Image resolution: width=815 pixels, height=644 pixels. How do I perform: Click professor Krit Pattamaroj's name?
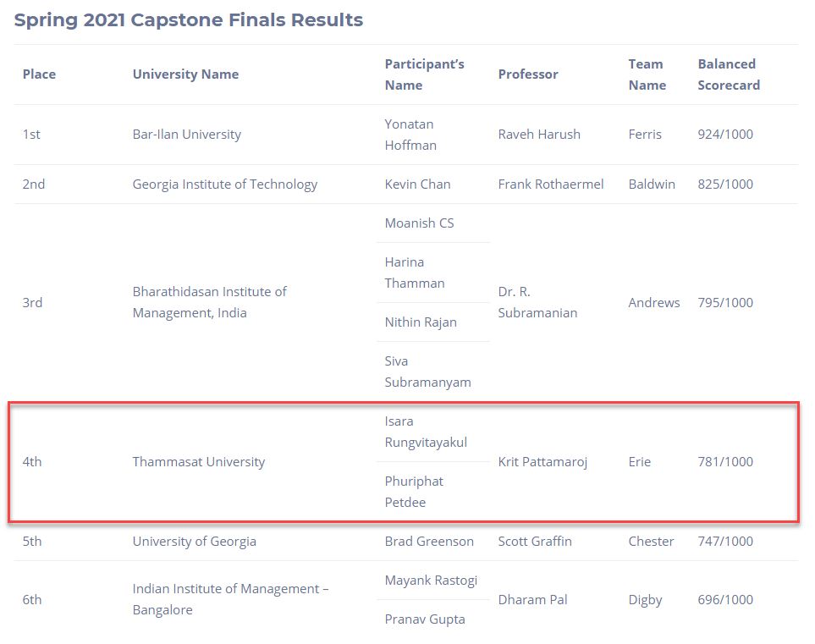542,462
